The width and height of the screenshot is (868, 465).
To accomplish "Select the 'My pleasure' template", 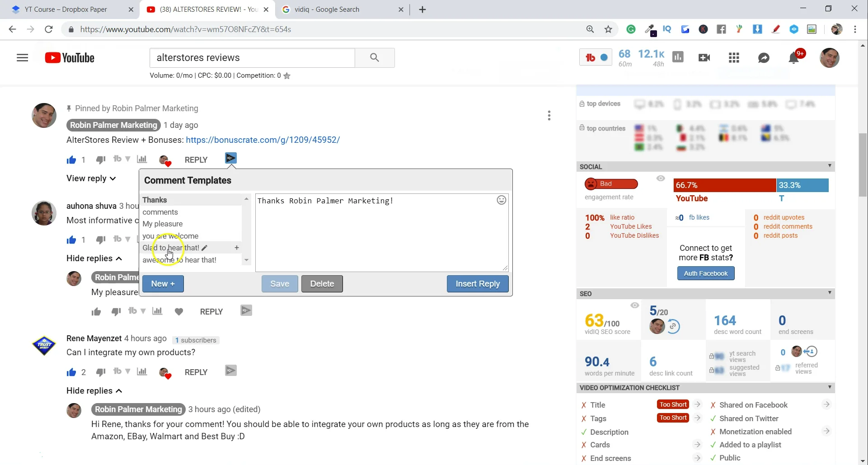I will click(191, 224).
